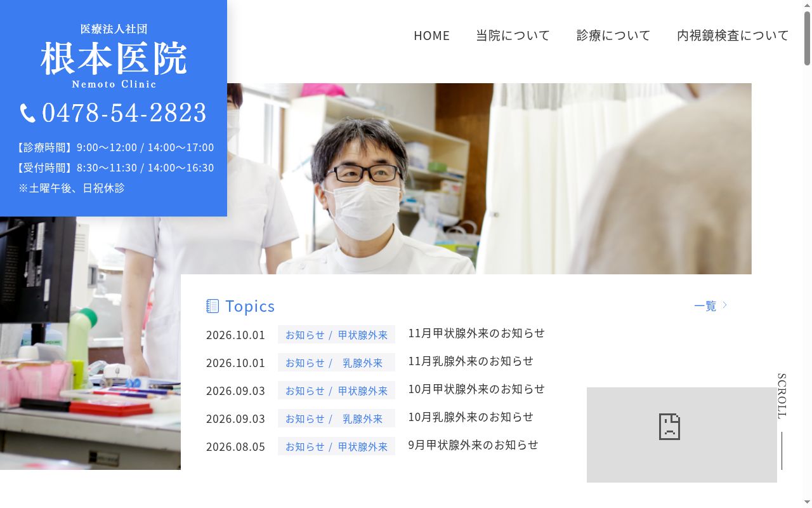Screen dimensions: 812x508
Task: Click the phone handset icon
Action: (27, 113)
